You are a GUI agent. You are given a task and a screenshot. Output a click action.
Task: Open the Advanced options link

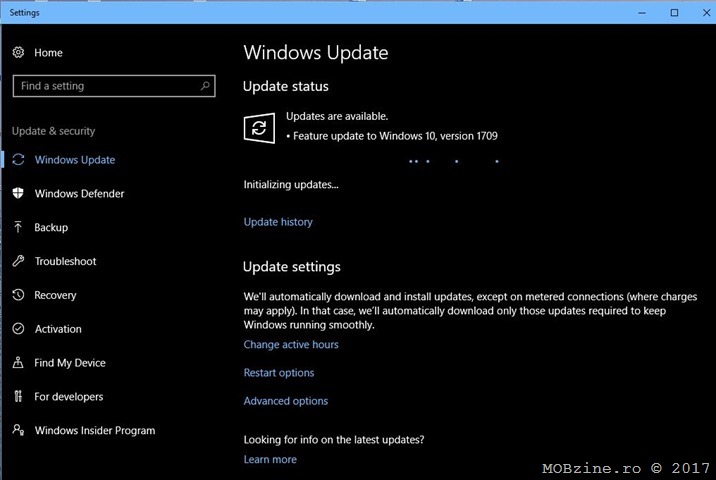285,401
